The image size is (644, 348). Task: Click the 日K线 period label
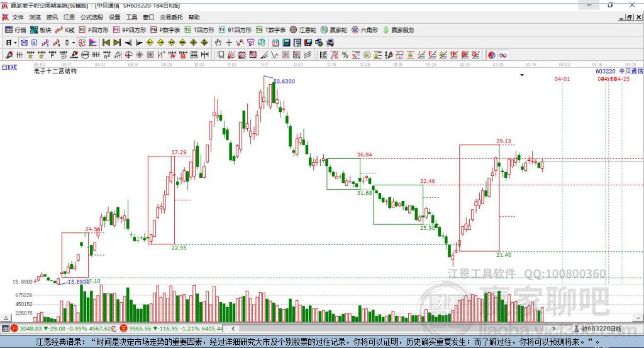click(9, 67)
